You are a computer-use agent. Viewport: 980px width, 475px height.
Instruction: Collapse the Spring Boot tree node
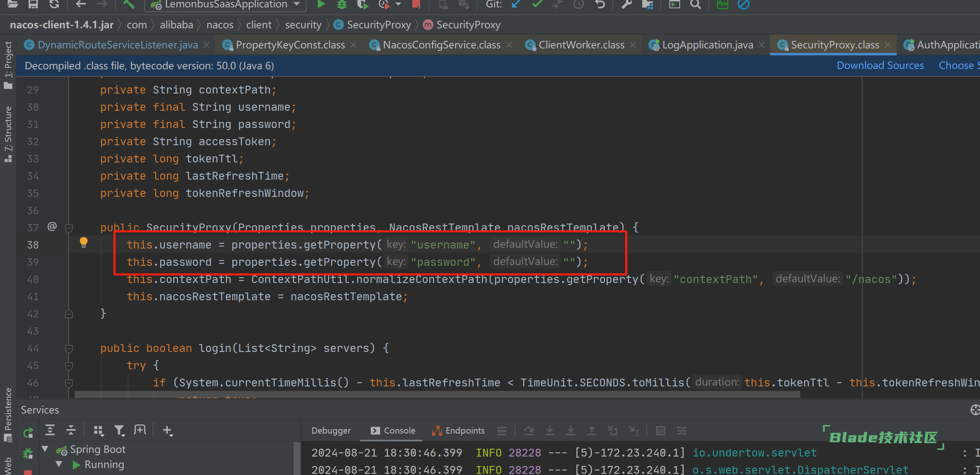(x=45, y=449)
